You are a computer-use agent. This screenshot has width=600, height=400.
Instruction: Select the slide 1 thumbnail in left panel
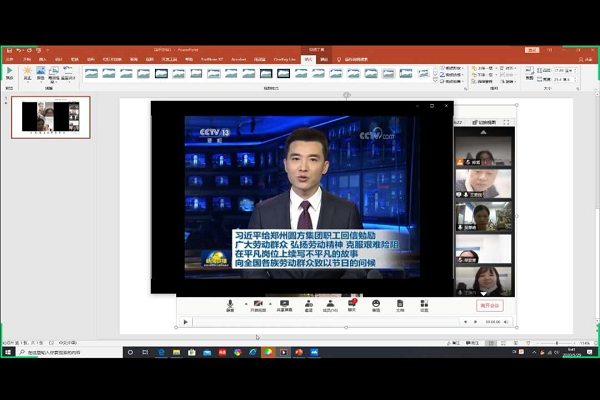click(x=50, y=116)
